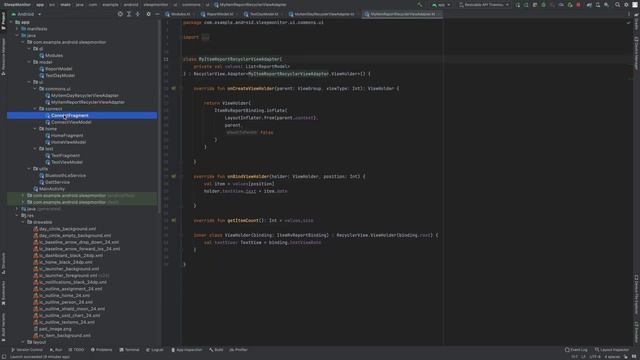Open the target device dropdown
Image resolution: width=640 pixels, height=360 pixels.
(x=484, y=5)
